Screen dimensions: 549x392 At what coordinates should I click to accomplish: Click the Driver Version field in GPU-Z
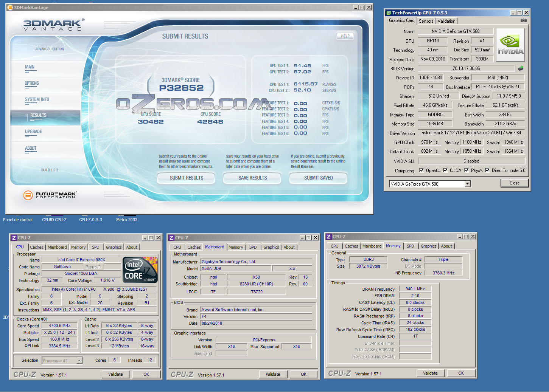(471, 133)
